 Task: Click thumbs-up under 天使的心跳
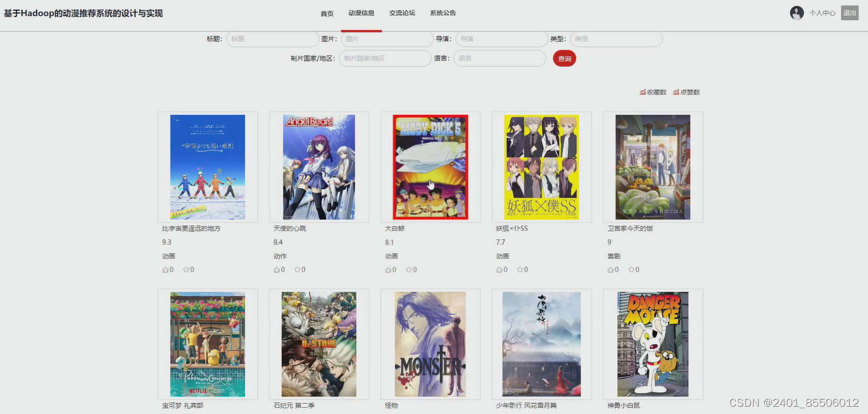point(277,269)
